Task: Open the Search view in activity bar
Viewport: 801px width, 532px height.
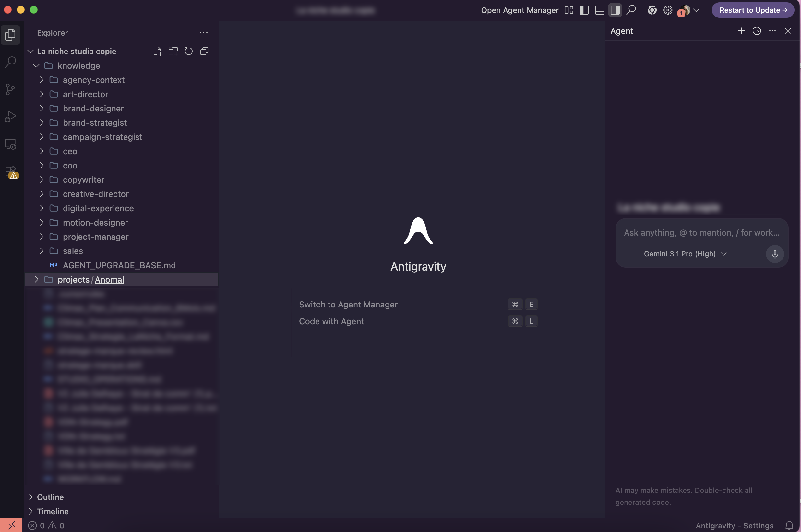Action: 10,62
